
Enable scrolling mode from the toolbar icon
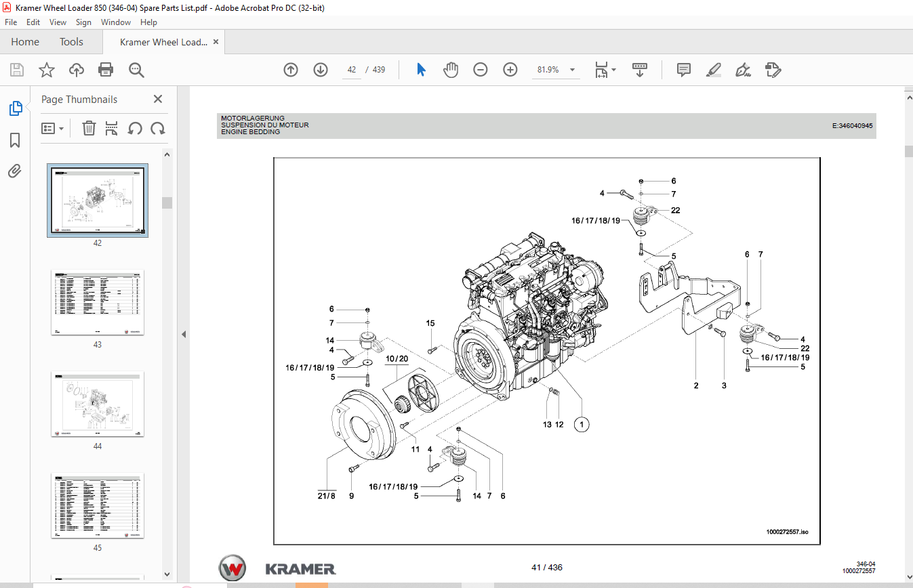(640, 70)
